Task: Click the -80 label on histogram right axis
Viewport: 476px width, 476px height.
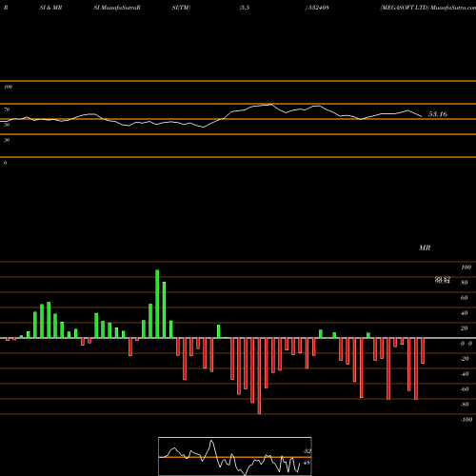Action: [x=465, y=405]
